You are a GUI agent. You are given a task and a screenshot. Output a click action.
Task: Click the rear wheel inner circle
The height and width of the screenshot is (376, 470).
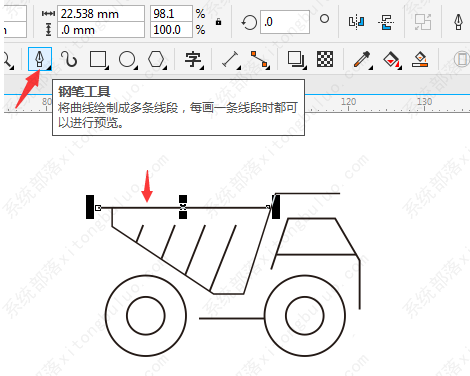(x=146, y=315)
